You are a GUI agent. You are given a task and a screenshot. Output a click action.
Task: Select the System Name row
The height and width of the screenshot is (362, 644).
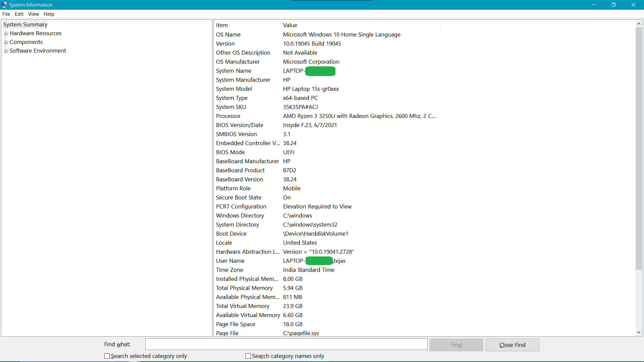coord(327,71)
